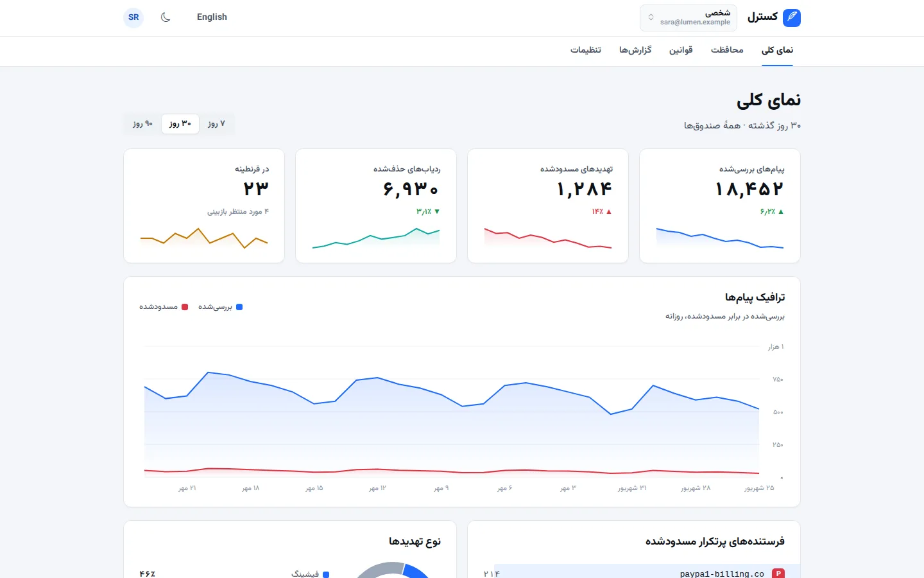Viewport: 924px width, 578px height.
Task: Open the sara@lumen.example account switcher dropdown
Action: pyautogui.click(x=689, y=17)
